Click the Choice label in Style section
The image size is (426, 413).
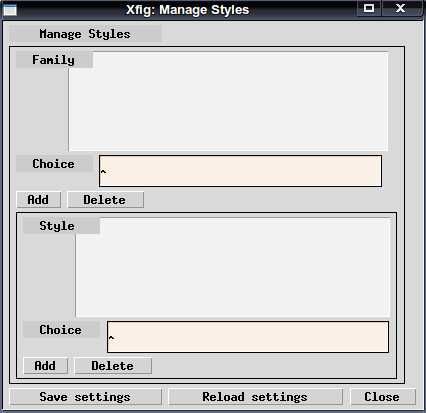click(61, 330)
